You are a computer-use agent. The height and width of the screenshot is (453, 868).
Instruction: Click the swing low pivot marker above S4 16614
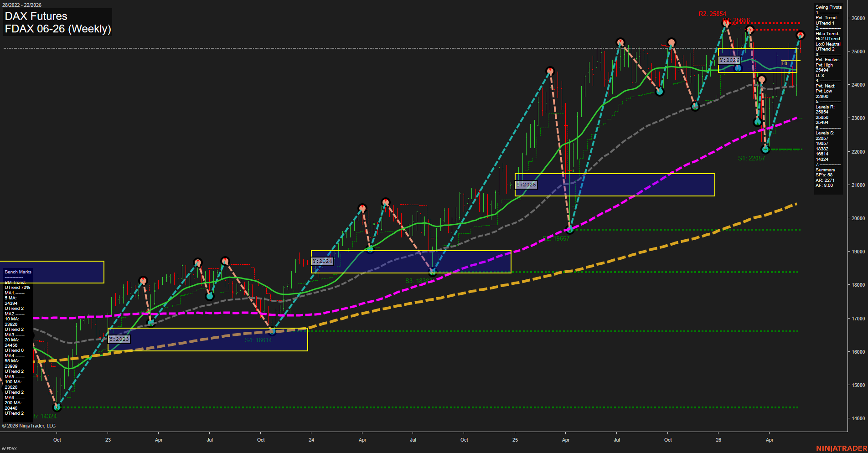[x=272, y=330]
